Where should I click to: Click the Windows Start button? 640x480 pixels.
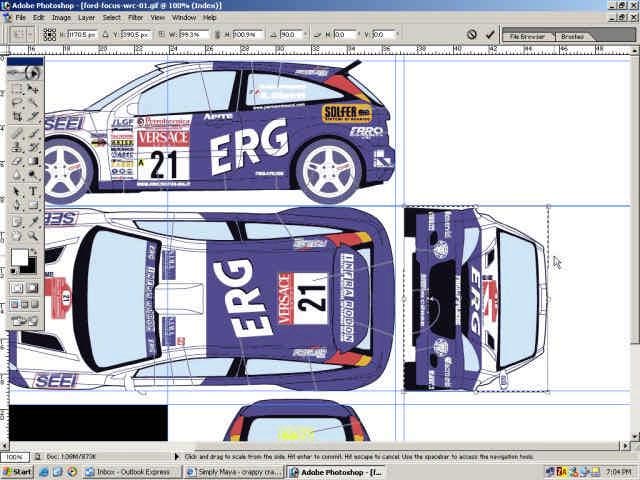tap(17, 471)
